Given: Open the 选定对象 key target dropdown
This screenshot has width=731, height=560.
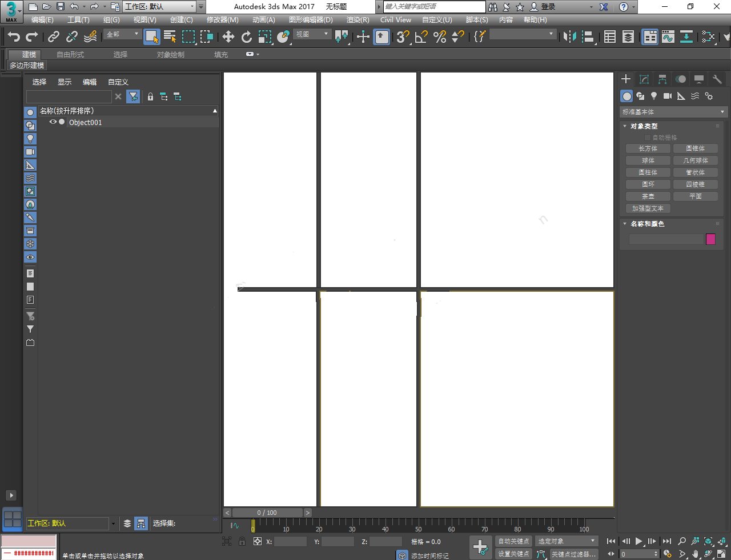Looking at the screenshot, I should [567, 541].
